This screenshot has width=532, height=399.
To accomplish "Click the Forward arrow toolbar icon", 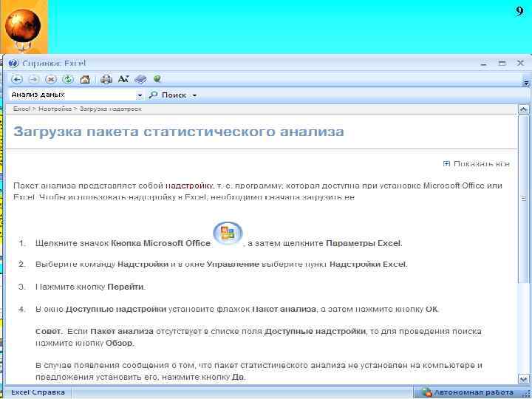I will 33,79.
